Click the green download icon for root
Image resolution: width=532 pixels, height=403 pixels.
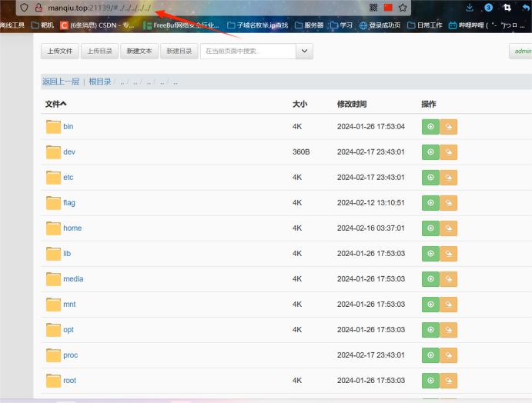pyautogui.click(x=430, y=381)
